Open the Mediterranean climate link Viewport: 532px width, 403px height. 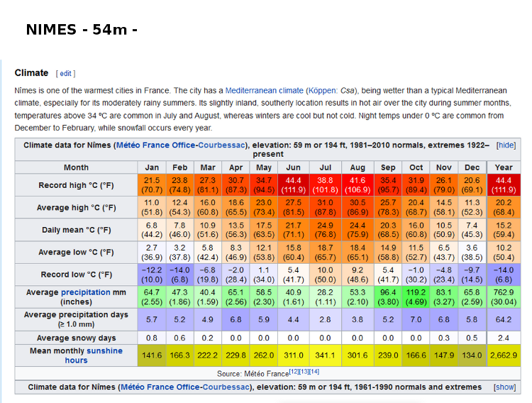pyautogui.click(x=264, y=91)
